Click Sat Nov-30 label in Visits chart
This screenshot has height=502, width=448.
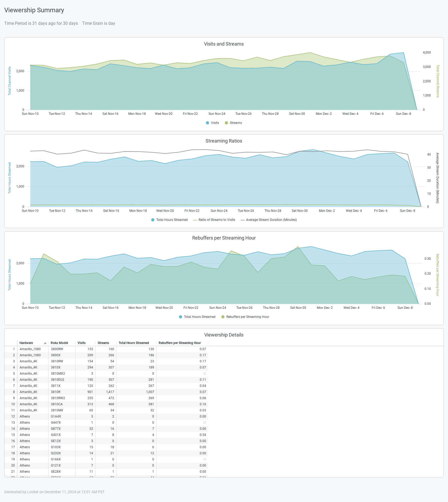pyautogui.click(x=297, y=114)
